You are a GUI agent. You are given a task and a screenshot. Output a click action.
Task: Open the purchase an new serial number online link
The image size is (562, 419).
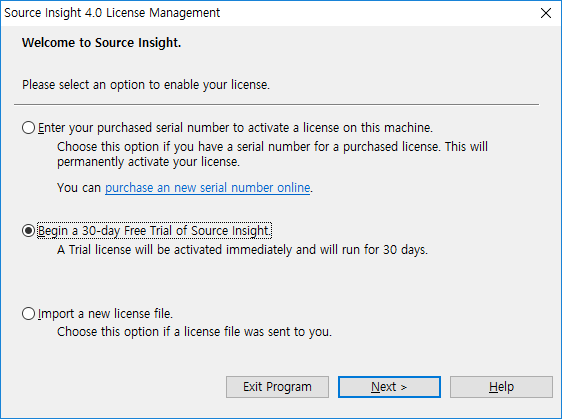208,188
